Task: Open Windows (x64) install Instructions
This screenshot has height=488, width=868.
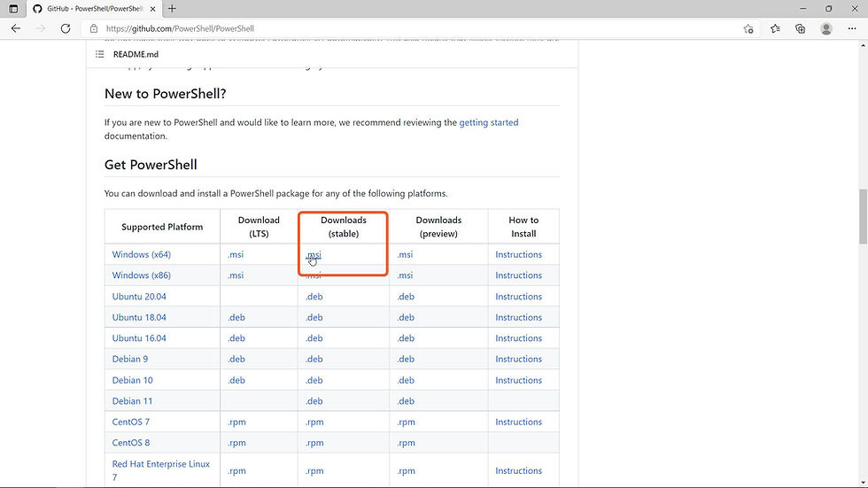Action: click(519, 254)
